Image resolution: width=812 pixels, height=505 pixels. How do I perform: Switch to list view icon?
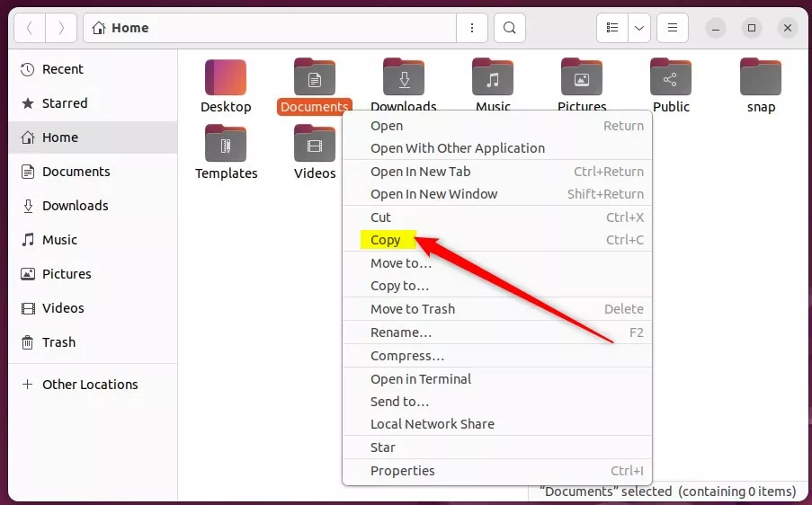coord(612,28)
